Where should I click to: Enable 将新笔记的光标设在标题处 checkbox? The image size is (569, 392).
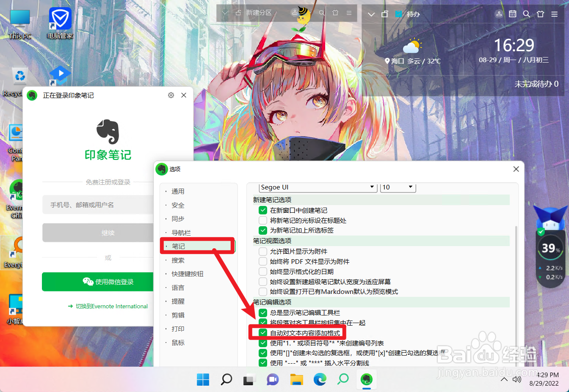[x=263, y=220]
